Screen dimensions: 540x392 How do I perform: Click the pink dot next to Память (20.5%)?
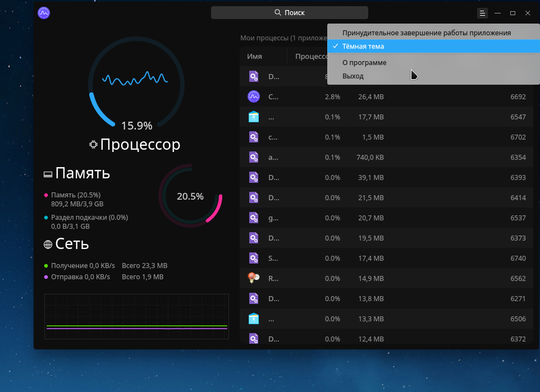(46, 195)
